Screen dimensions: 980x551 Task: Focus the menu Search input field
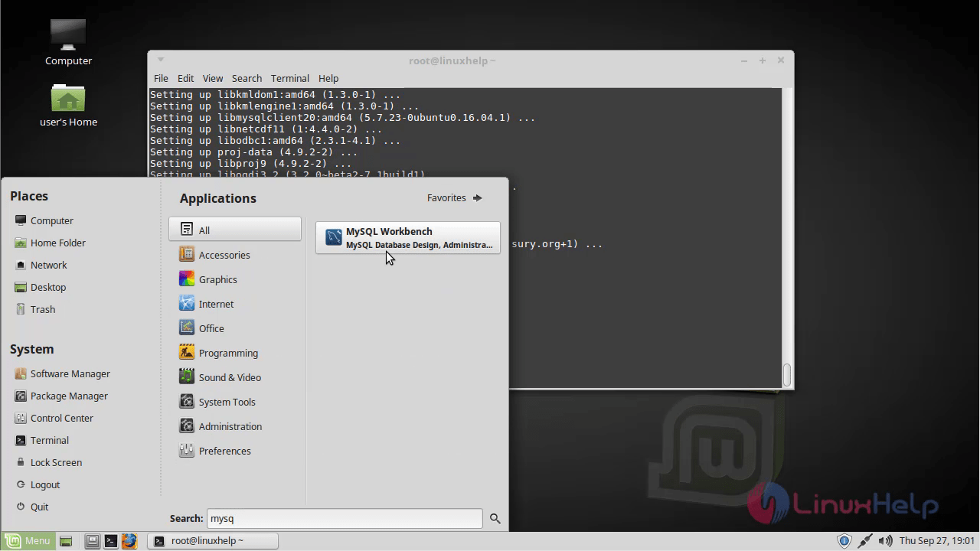[x=345, y=518]
